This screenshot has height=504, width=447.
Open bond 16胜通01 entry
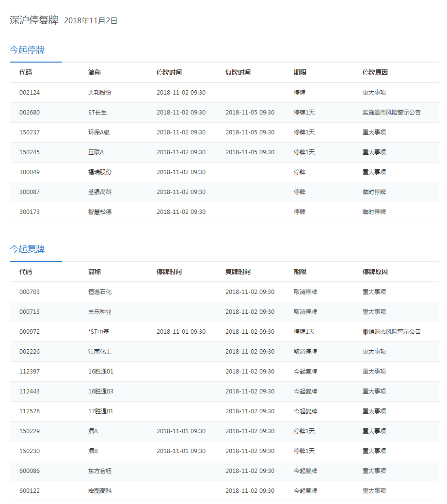coord(100,372)
